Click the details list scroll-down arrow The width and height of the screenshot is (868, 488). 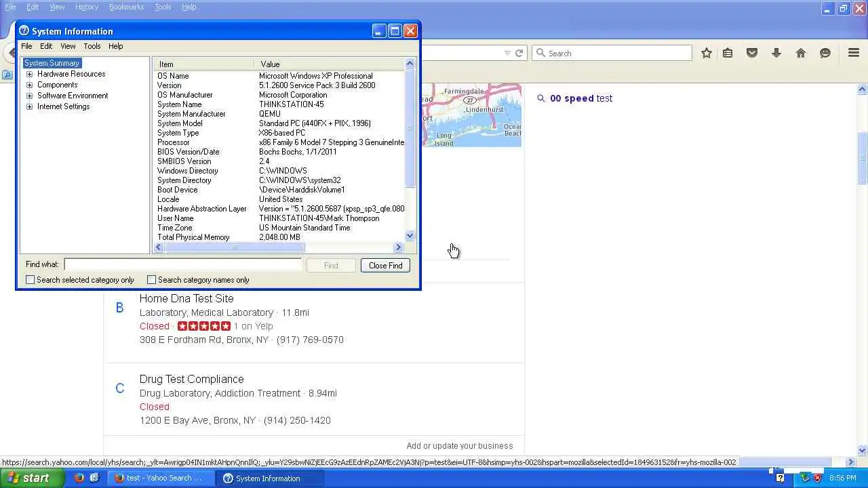410,236
